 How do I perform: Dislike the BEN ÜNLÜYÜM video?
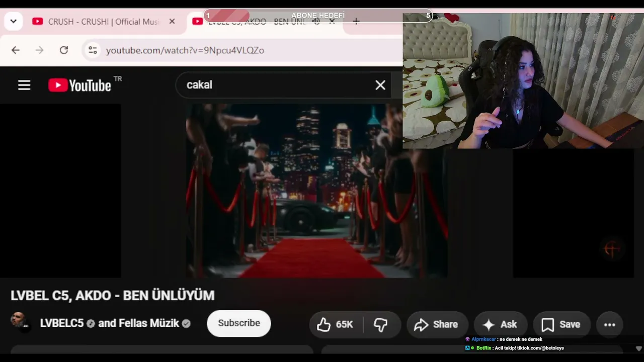[x=380, y=324]
